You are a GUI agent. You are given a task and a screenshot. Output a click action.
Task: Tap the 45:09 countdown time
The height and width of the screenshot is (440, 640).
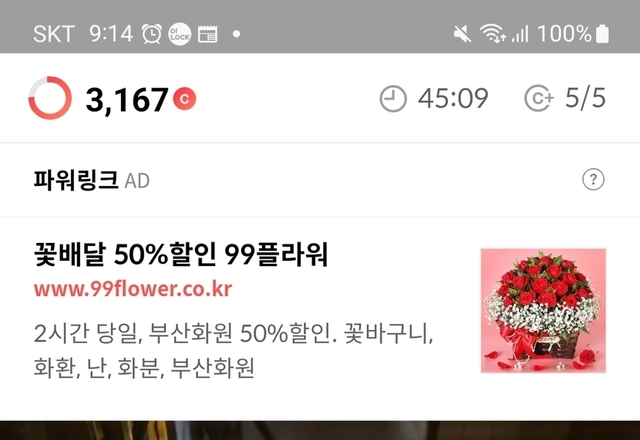(453, 98)
